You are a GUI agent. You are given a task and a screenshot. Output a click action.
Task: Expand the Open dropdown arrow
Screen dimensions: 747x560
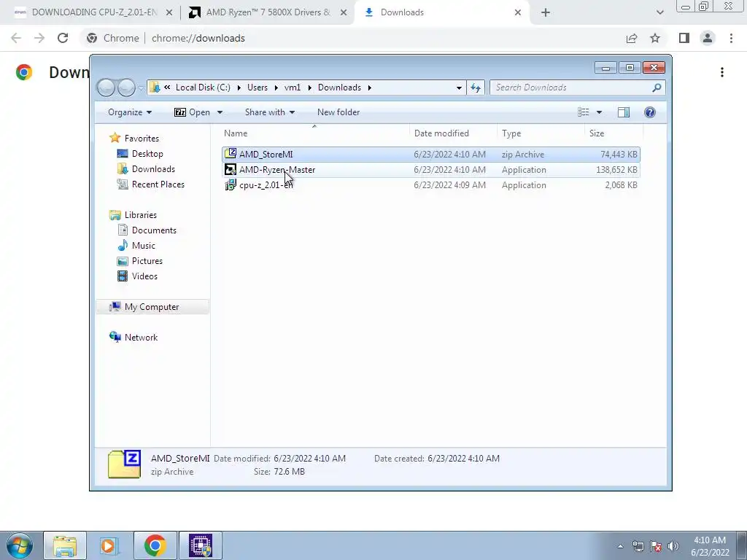[220, 112]
